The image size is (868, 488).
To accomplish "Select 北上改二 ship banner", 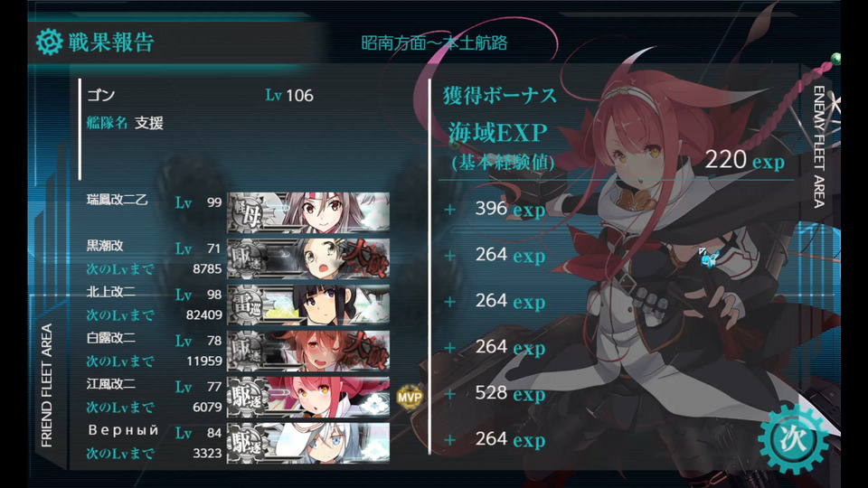I will [308, 305].
